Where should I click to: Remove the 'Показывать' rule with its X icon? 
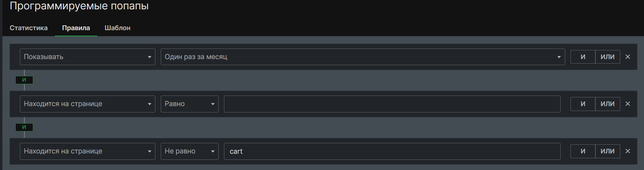pyautogui.click(x=627, y=57)
